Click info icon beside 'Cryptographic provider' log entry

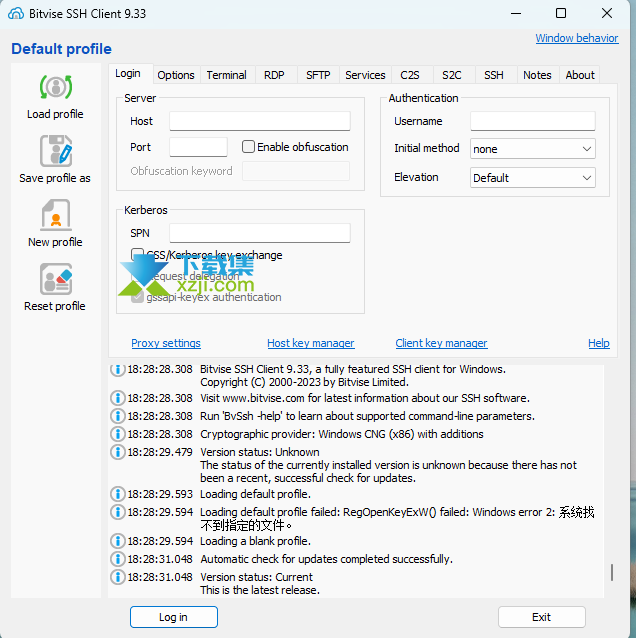(x=118, y=434)
